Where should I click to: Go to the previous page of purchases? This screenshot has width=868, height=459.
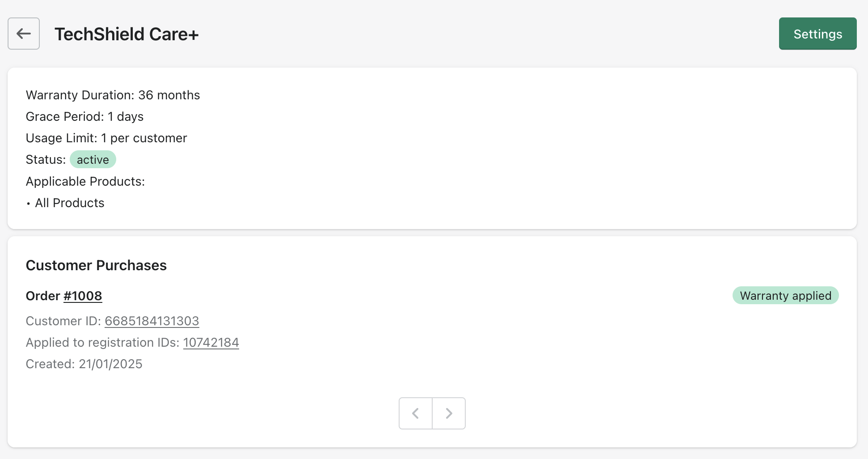point(415,413)
